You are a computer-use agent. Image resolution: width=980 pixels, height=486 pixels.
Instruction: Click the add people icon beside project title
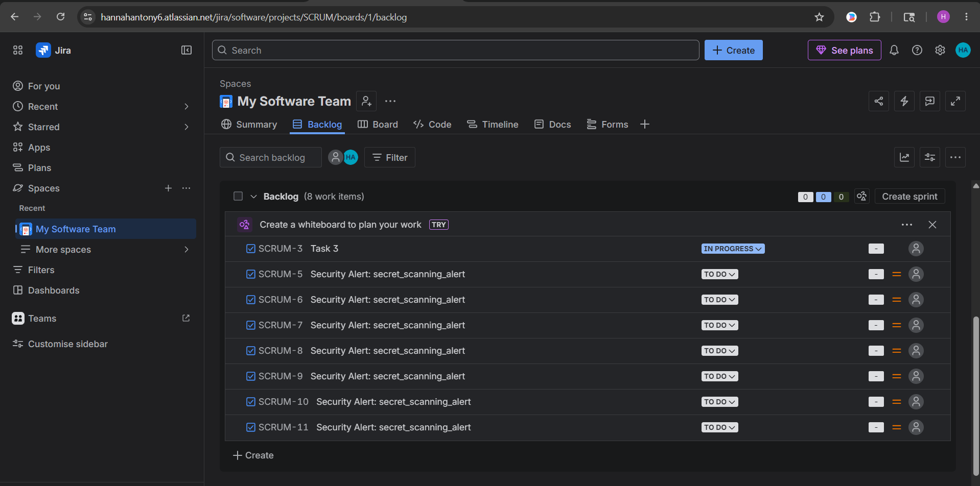366,101
